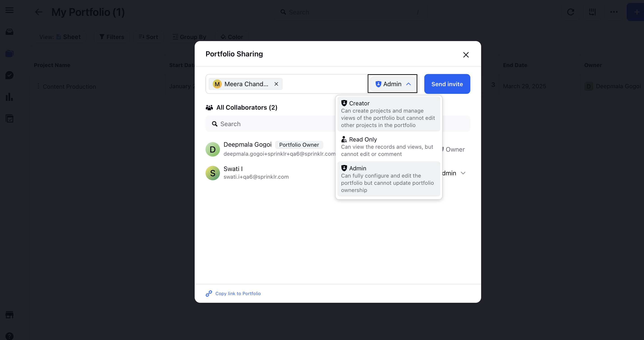Image resolution: width=644 pixels, height=340 pixels.
Task: Select the Read Only role option
Action: [x=388, y=146]
